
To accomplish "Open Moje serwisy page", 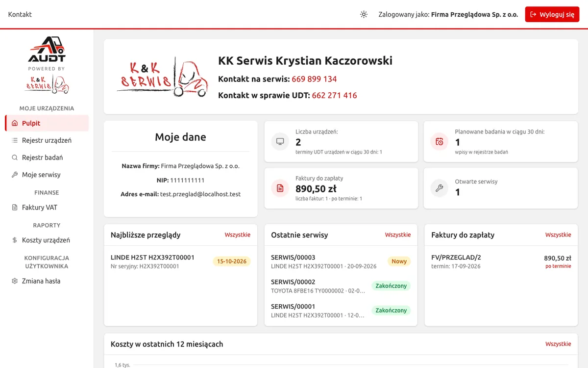I will pyautogui.click(x=47, y=175).
